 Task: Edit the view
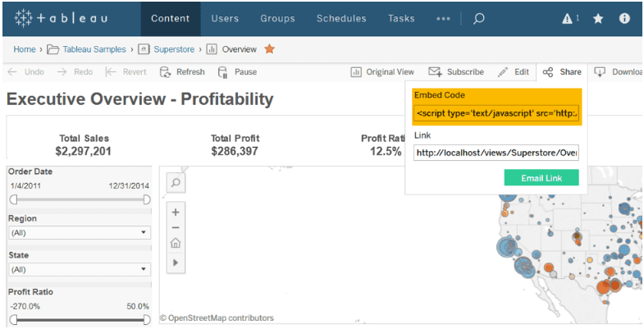pyautogui.click(x=514, y=72)
